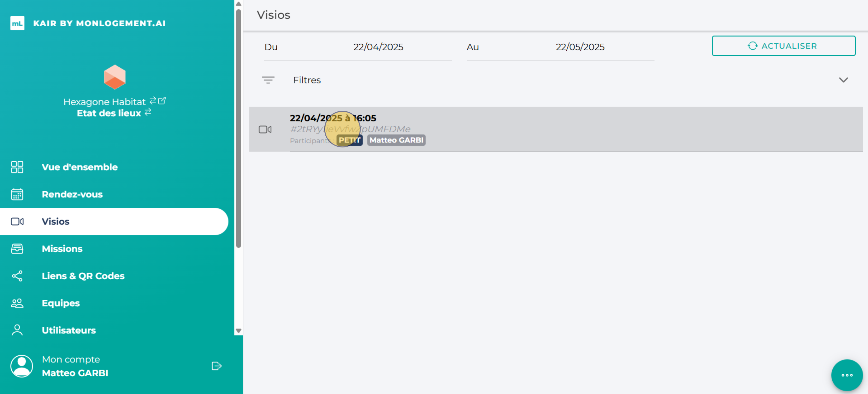Image resolution: width=868 pixels, height=394 pixels.
Task: Click the profile avatar icon
Action: click(x=22, y=366)
